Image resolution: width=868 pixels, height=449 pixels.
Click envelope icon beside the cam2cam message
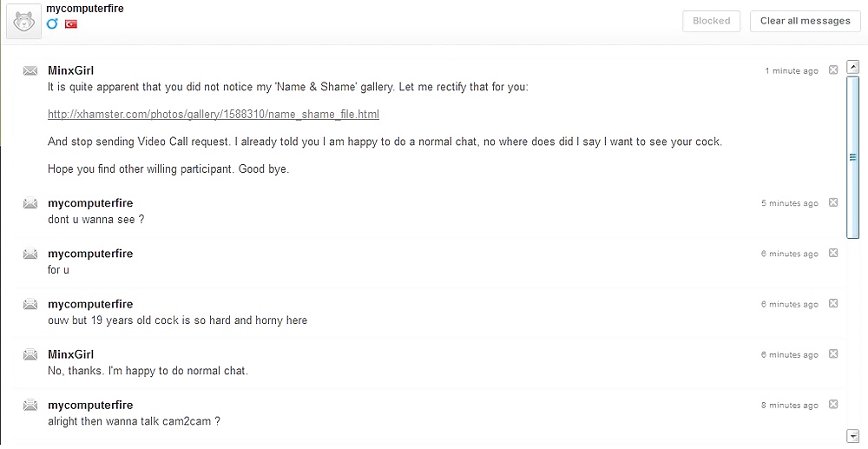pos(30,405)
